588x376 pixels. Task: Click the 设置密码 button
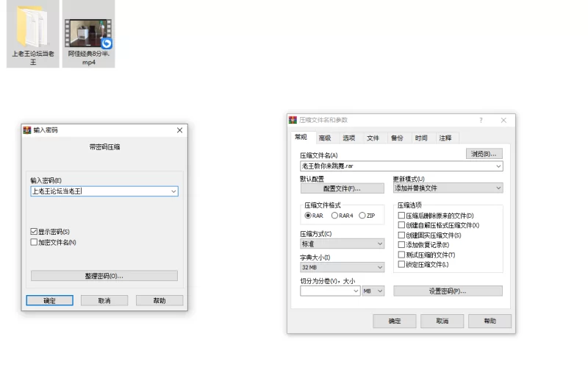pos(448,291)
